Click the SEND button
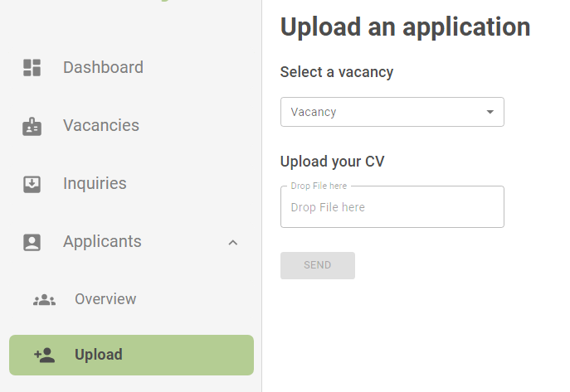 coord(317,265)
